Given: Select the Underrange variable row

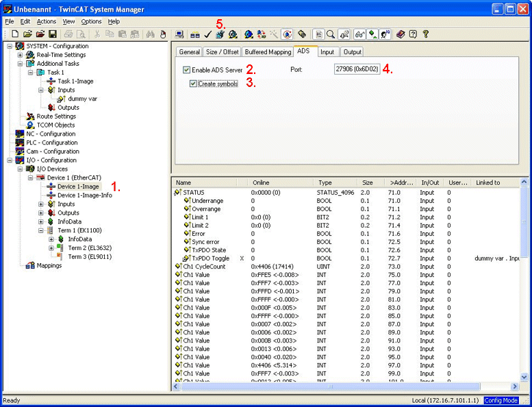Looking at the screenshot, I should coord(346,201).
